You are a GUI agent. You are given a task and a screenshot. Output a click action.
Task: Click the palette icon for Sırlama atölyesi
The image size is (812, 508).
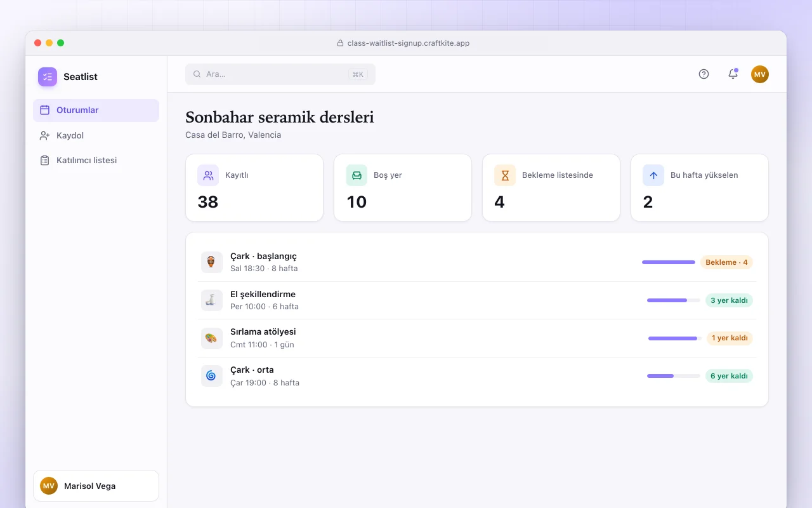click(212, 338)
